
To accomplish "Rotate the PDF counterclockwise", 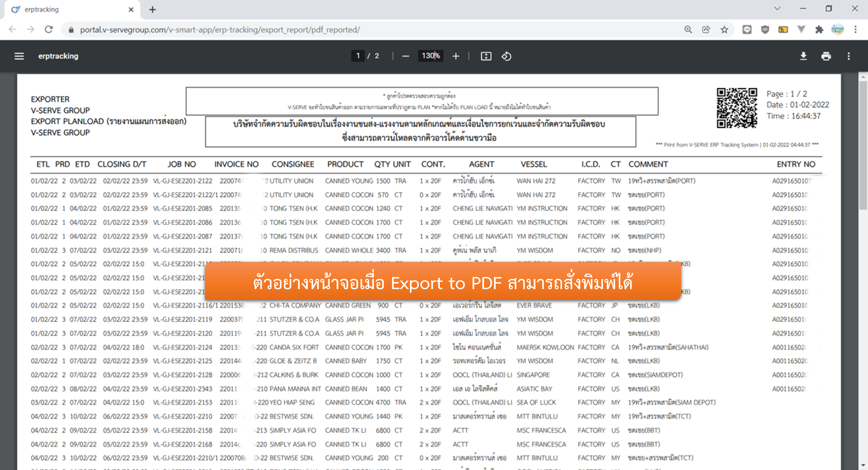I will coord(506,56).
